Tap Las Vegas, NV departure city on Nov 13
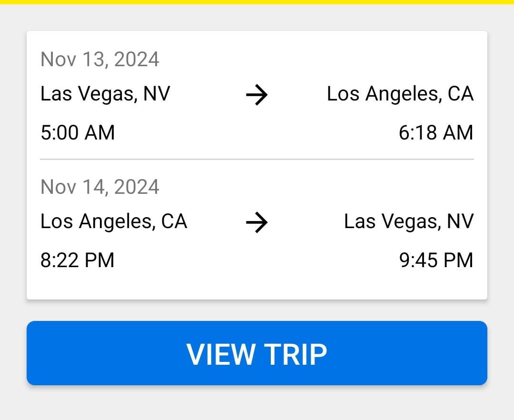 click(x=105, y=94)
